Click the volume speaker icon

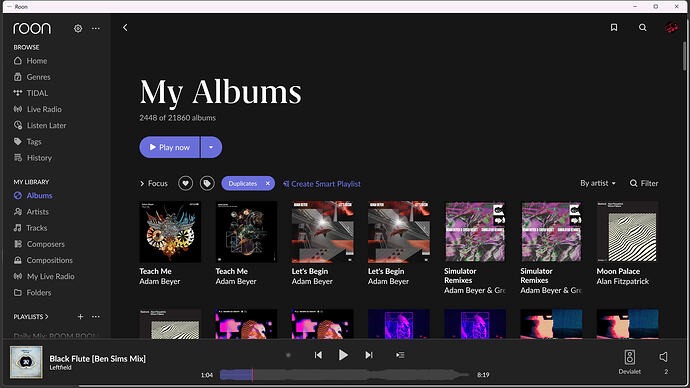[x=664, y=357]
